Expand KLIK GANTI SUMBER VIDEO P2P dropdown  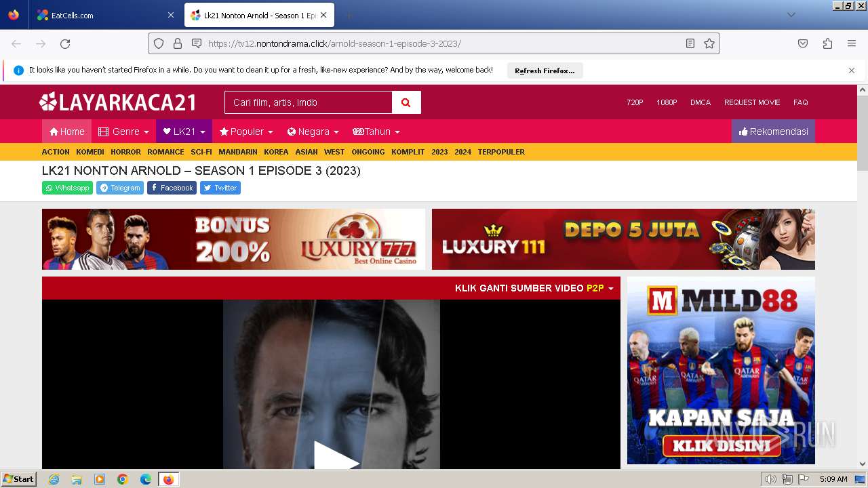(x=534, y=288)
